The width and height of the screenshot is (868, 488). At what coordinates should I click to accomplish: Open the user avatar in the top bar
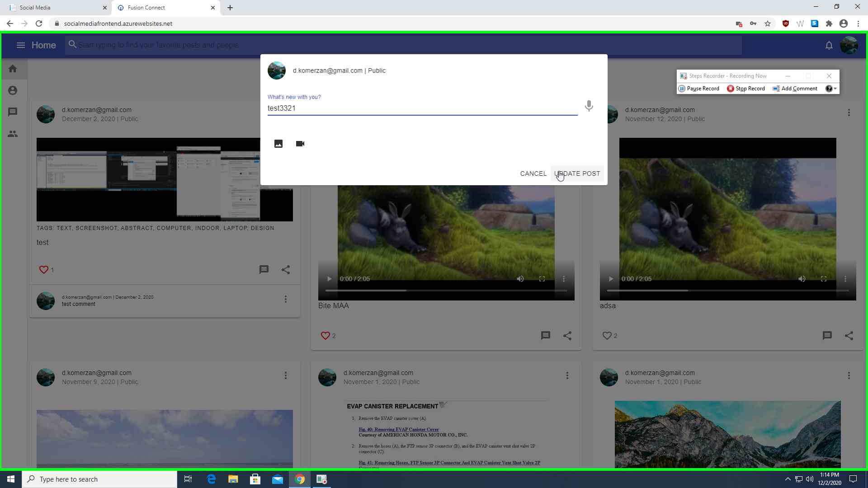[x=849, y=45]
